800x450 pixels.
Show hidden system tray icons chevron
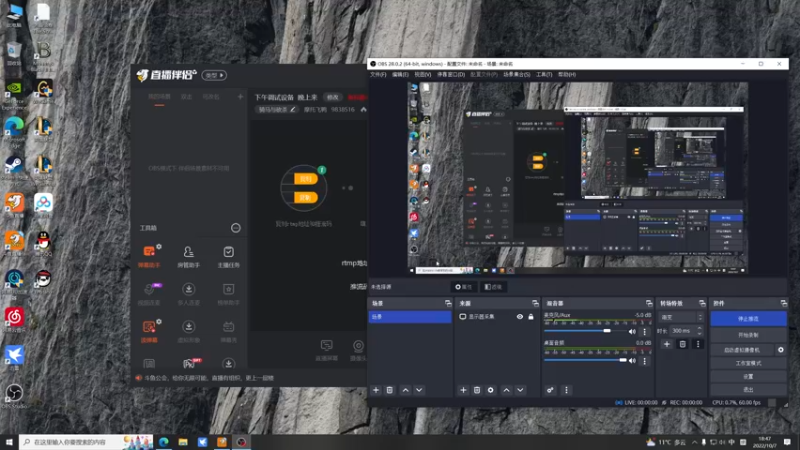[x=694, y=442]
